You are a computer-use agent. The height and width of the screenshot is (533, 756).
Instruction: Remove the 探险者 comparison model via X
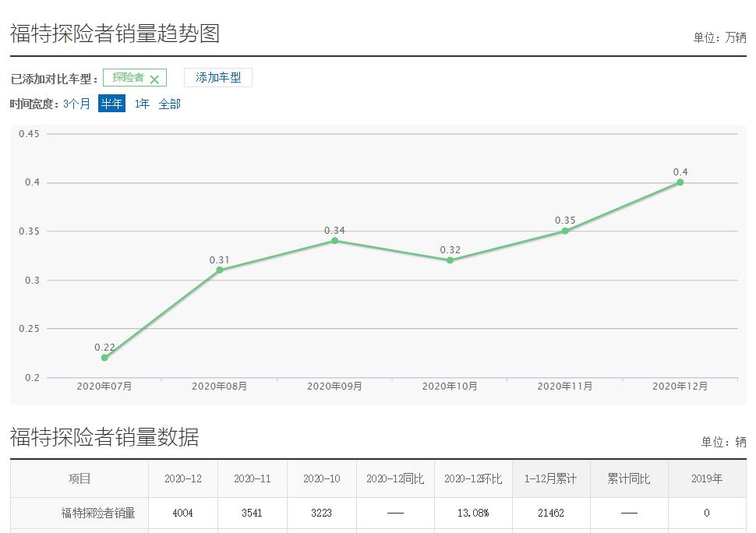click(154, 79)
